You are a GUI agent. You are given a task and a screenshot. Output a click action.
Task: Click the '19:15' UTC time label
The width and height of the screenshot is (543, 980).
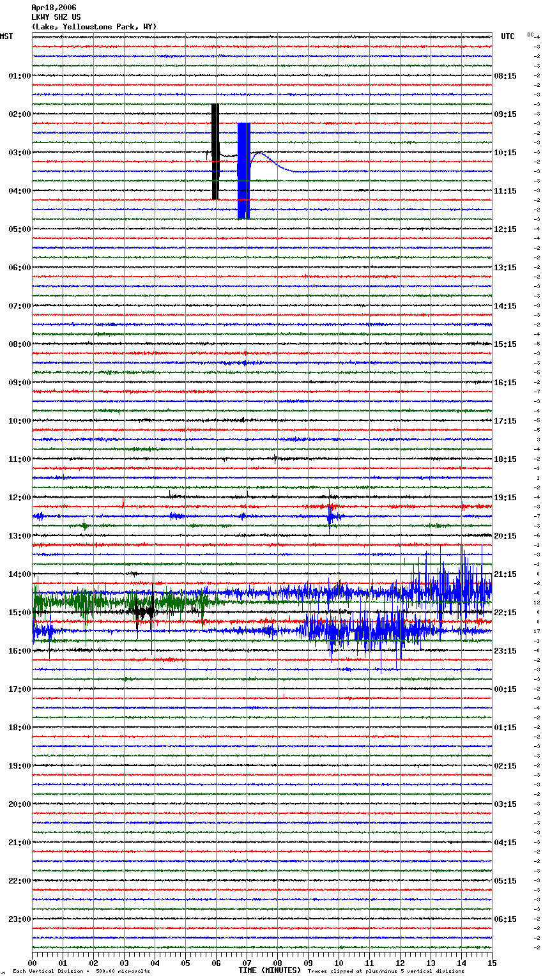[505, 498]
